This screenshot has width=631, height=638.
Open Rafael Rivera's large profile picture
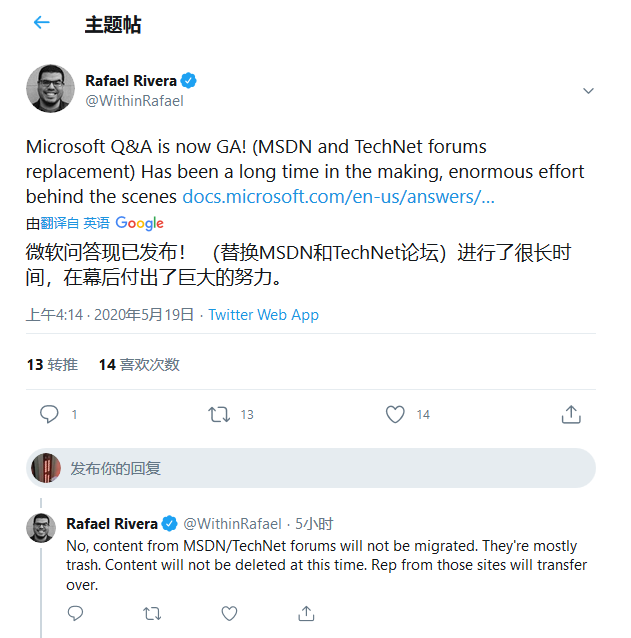pyautogui.click(x=50, y=89)
